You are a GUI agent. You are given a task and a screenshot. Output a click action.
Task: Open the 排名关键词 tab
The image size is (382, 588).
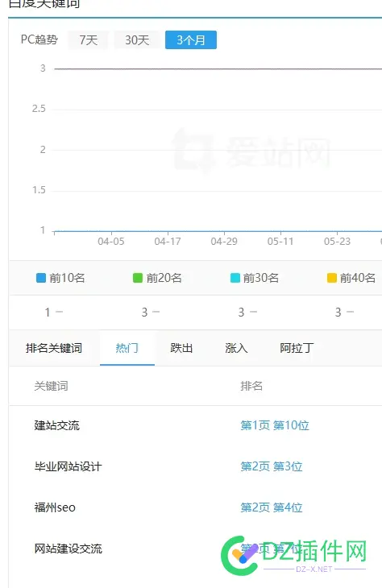(x=54, y=348)
